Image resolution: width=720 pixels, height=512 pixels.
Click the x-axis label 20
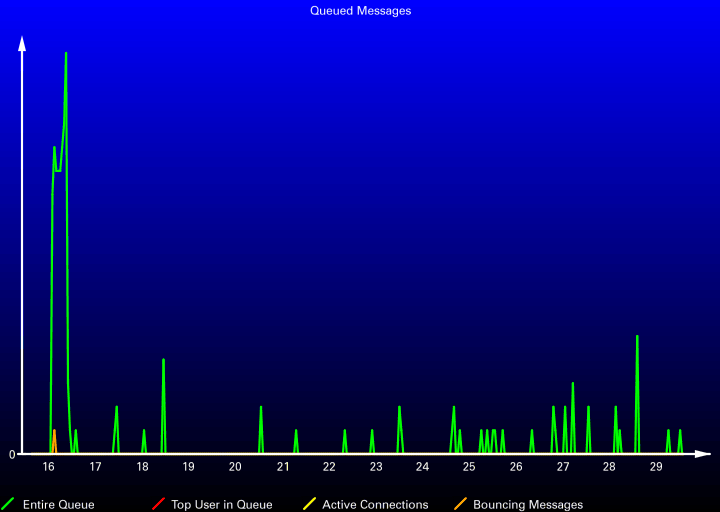[x=235, y=467]
